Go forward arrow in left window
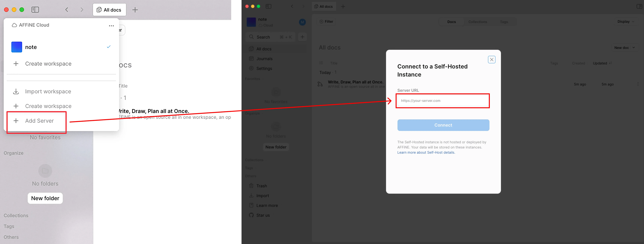 [x=82, y=10]
